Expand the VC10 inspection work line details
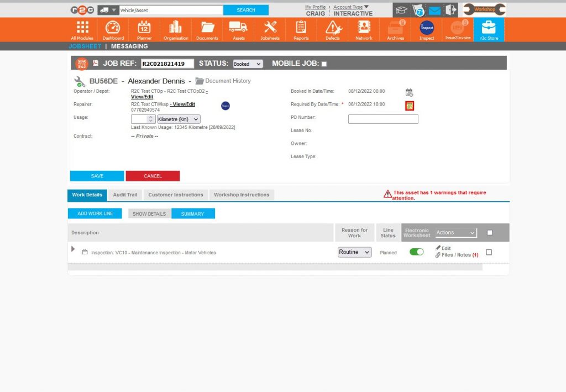 [x=72, y=249]
